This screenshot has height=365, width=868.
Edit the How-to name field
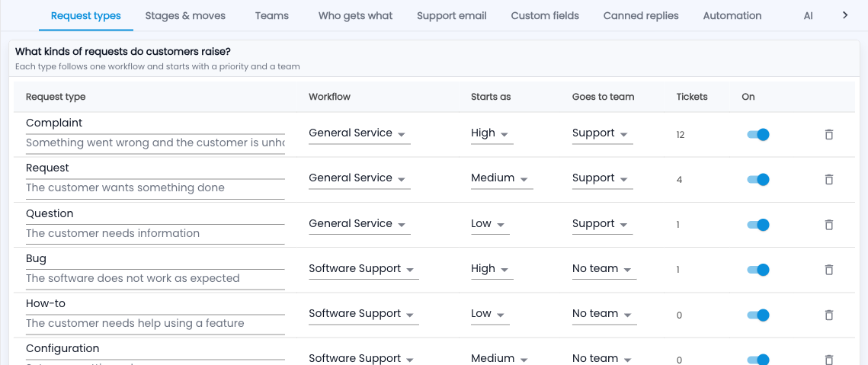click(x=155, y=304)
